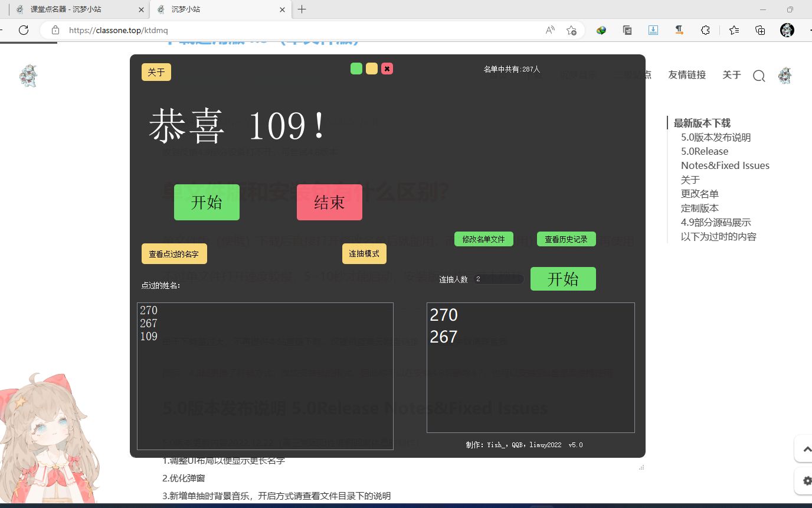Reload the page with the refresh icon
The height and width of the screenshot is (508, 812).
pyautogui.click(x=24, y=30)
